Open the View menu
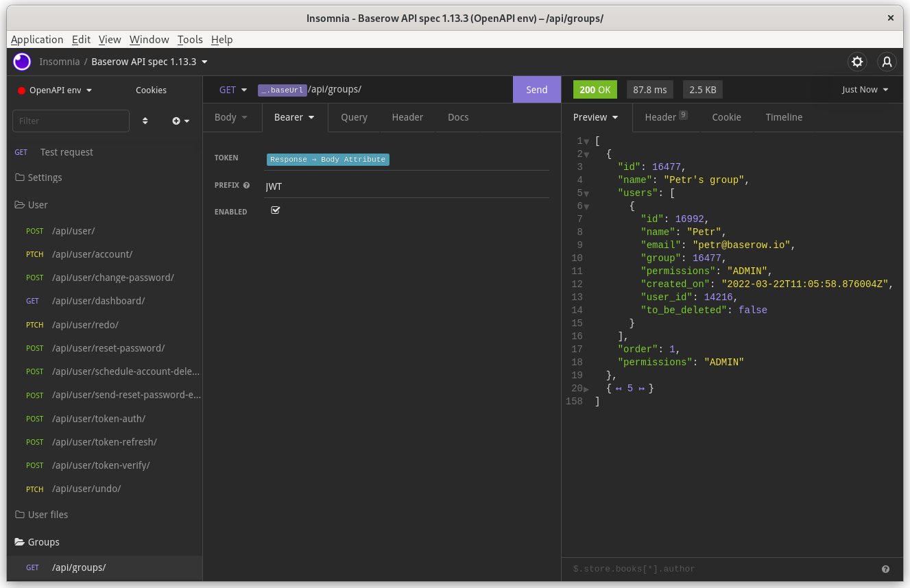The image size is (910, 588). 110,40
